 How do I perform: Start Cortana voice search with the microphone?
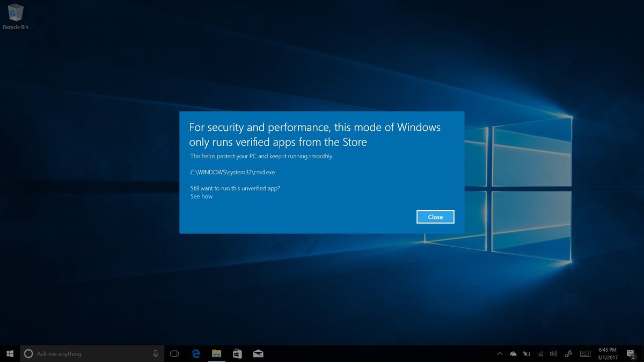[x=156, y=353]
